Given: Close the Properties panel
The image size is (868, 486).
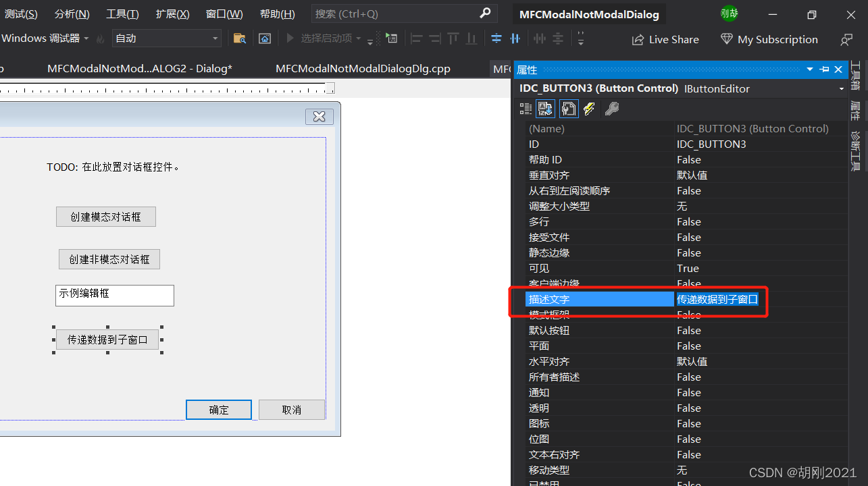Looking at the screenshot, I should pyautogui.click(x=838, y=69).
